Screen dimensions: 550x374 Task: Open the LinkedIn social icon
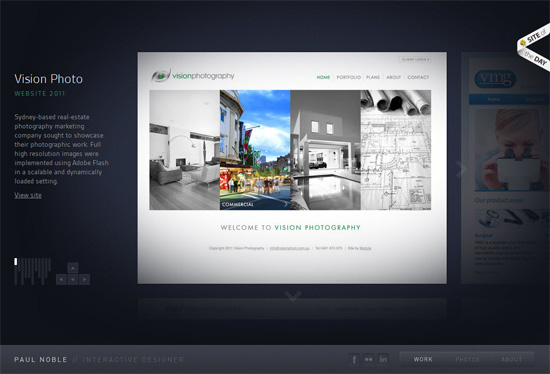tap(383, 359)
